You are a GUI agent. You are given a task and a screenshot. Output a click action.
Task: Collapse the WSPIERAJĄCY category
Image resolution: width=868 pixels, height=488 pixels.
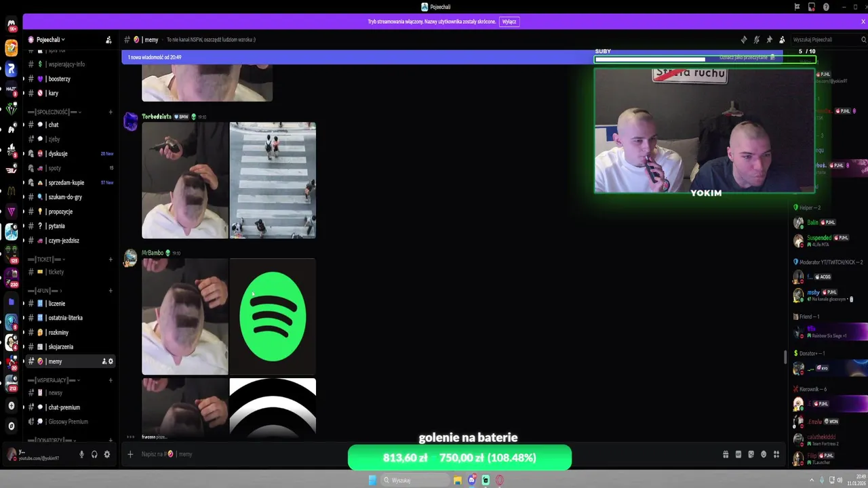[54, 380]
